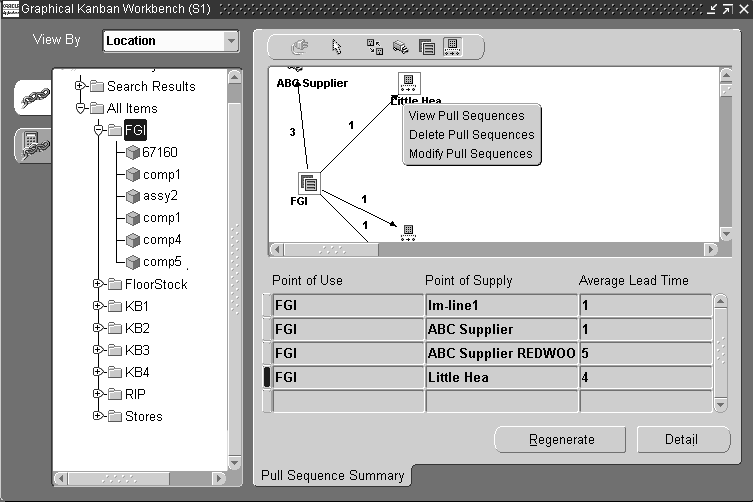
Task: Expand the KB4 node
Action: pyautogui.click(x=97, y=372)
